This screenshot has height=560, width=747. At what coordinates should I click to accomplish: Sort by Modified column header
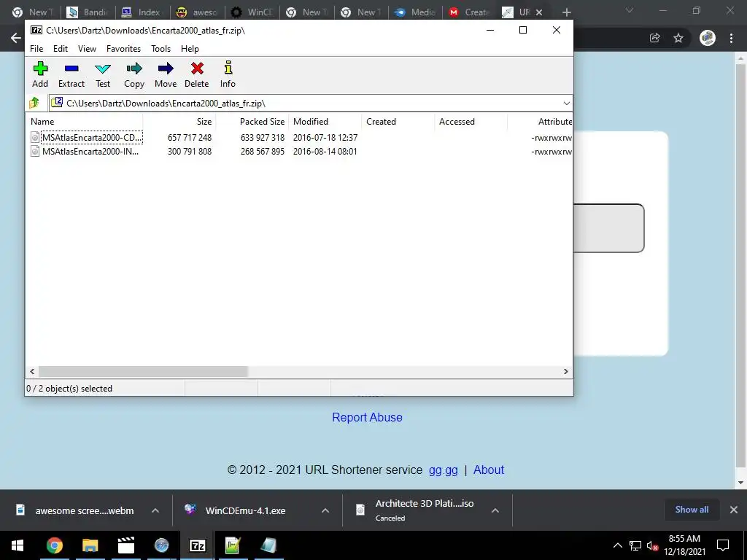[325, 122]
